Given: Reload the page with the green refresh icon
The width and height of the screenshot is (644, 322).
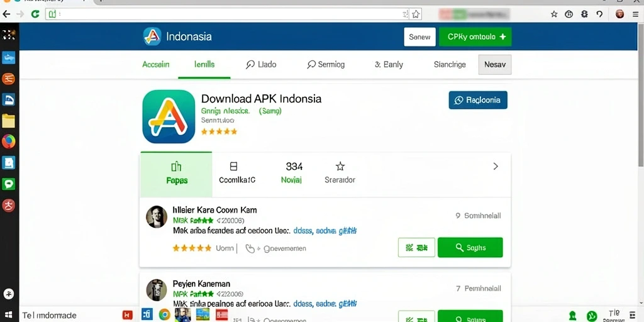Looking at the screenshot, I should (35, 14).
